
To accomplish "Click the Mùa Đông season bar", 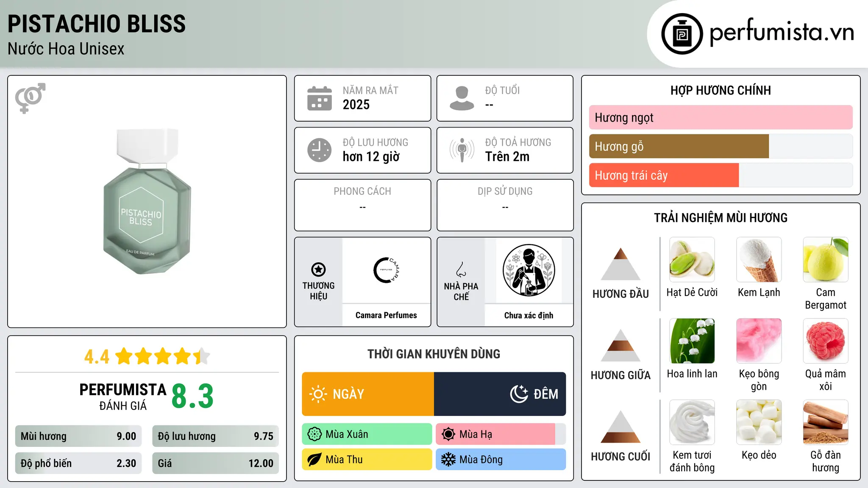I will (501, 460).
